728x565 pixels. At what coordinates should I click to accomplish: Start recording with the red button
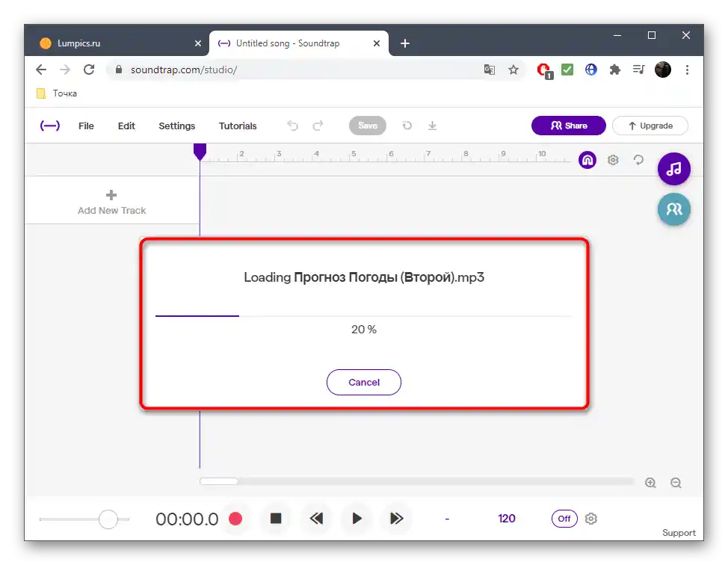pos(235,519)
